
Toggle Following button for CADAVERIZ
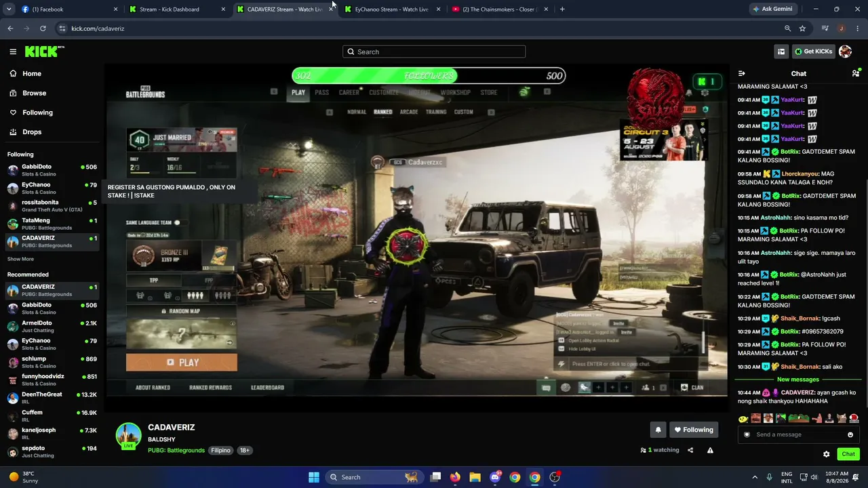click(x=694, y=430)
